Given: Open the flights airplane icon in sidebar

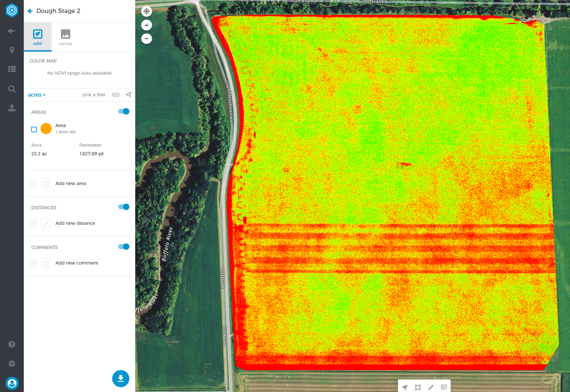Looking at the screenshot, I should [x=12, y=31].
